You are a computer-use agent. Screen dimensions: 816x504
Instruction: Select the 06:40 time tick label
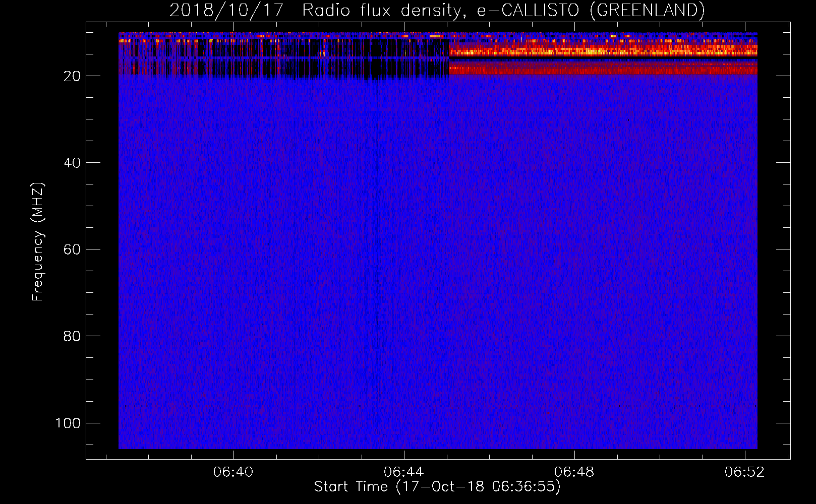pos(233,472)
